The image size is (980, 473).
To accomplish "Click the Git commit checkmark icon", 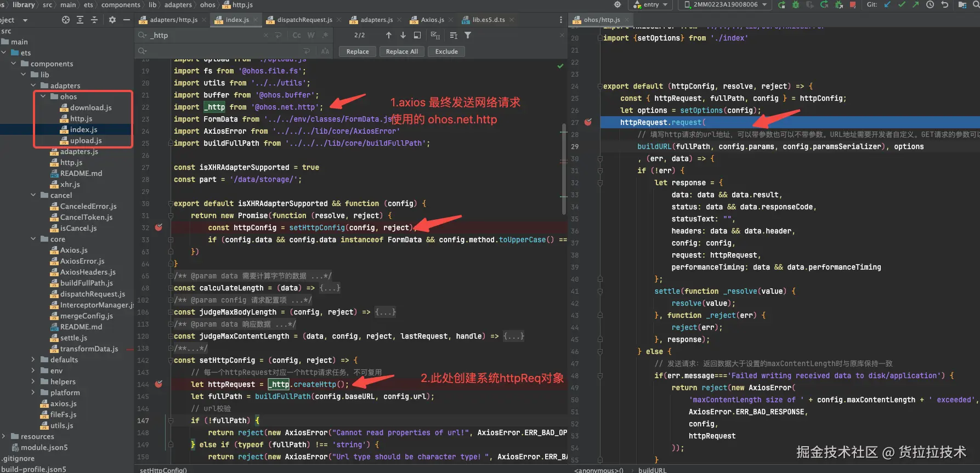I will tap(901, 5).
